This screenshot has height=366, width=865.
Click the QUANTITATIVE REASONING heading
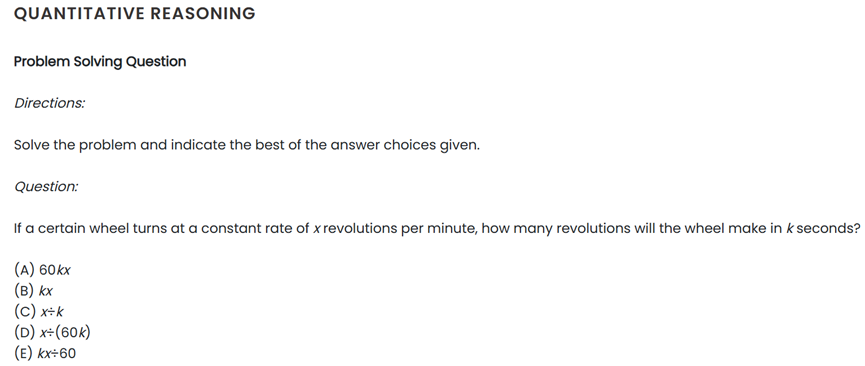click(135, 13)
